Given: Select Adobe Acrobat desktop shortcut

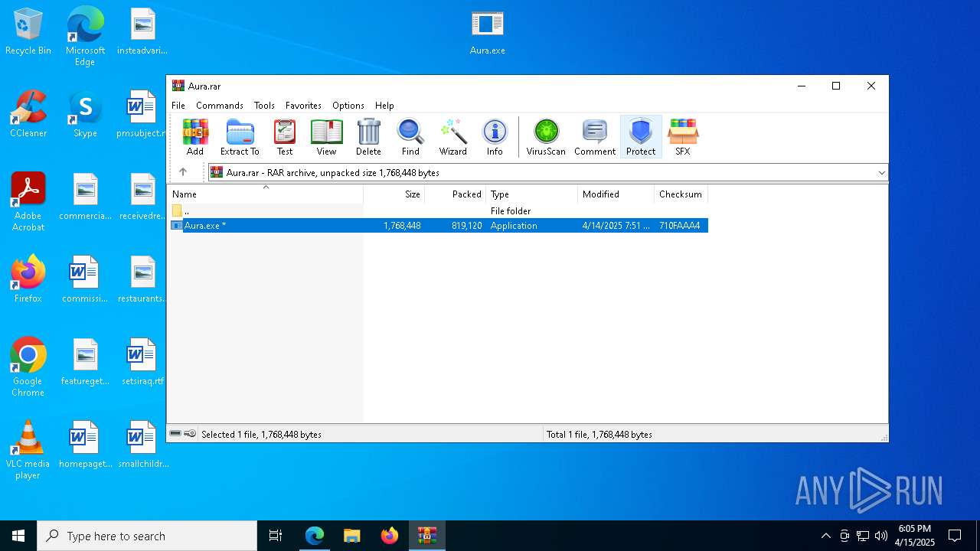Looking at the screenshot, I should (x=28, y=202).
